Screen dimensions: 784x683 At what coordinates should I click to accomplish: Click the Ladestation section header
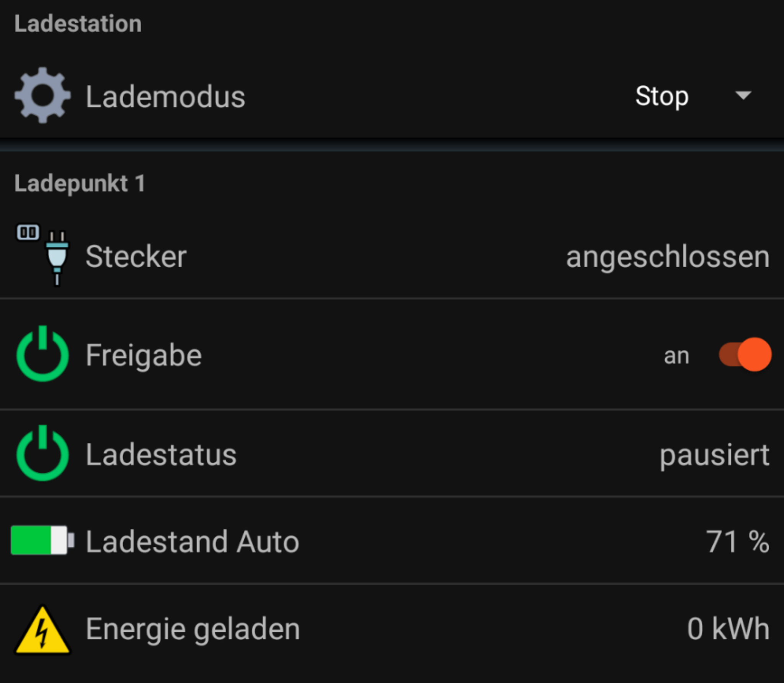(x=78, y=24)
